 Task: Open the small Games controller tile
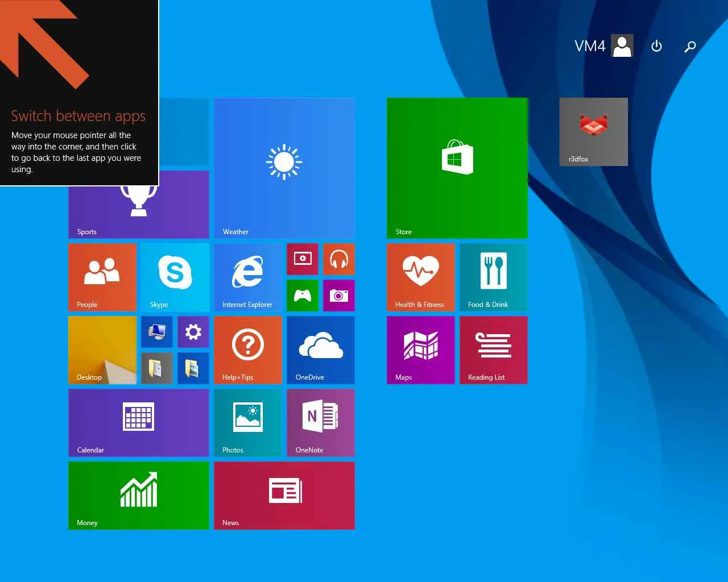303,296
